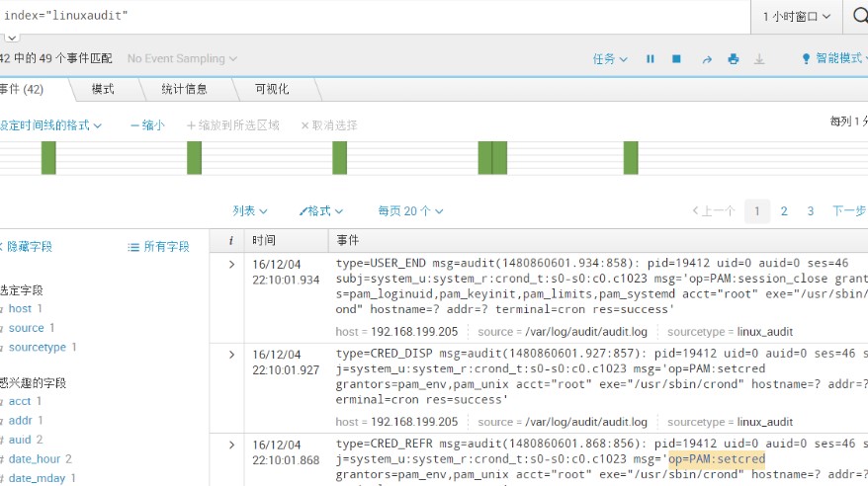Switch to the 事件 (42) tab
868x486 pixels.
pyautogui.click(x=22, y=89)
